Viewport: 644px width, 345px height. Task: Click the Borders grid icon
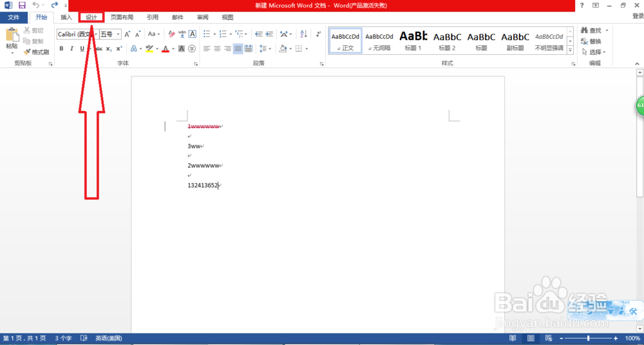tap(299, 48)
